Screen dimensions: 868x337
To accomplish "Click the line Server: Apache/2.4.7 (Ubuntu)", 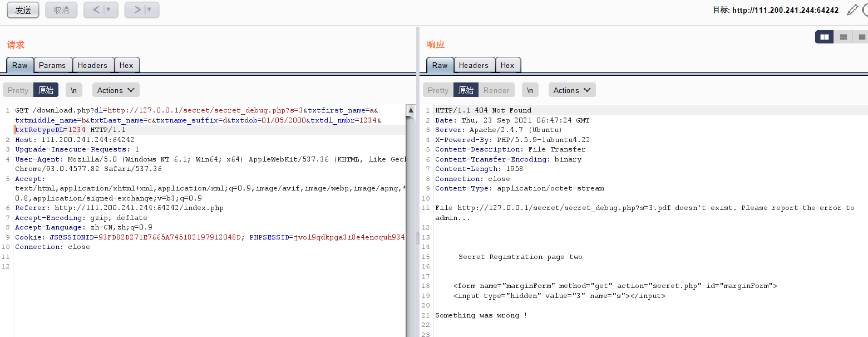I will pyautogui.click(x=499, y=130).
